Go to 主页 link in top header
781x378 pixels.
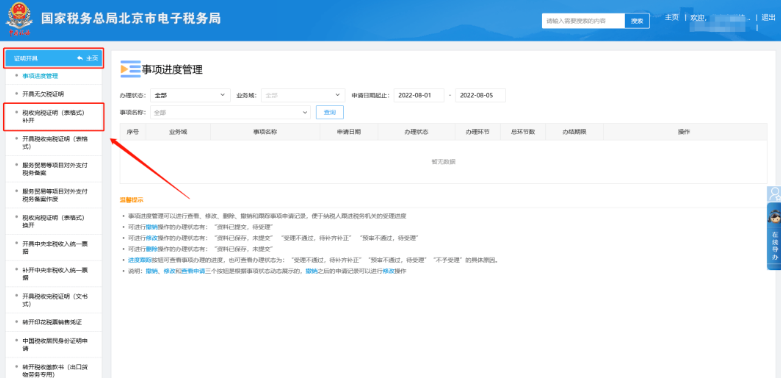pyautogui.click(x=672, y=17)
